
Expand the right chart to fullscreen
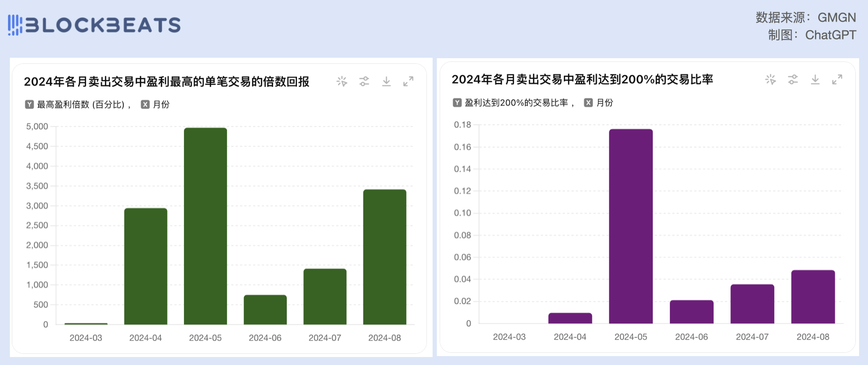coord(837,80)
